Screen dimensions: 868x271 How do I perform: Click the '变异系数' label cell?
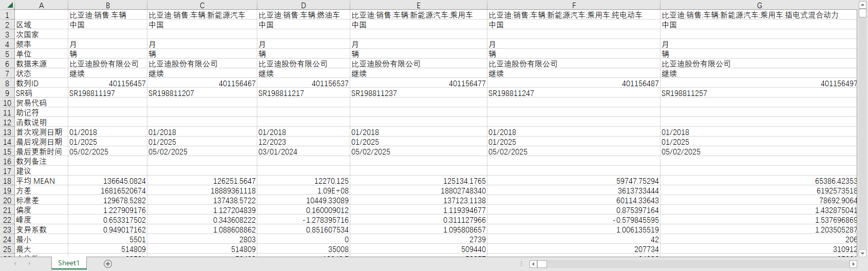[x=41, y=229]
